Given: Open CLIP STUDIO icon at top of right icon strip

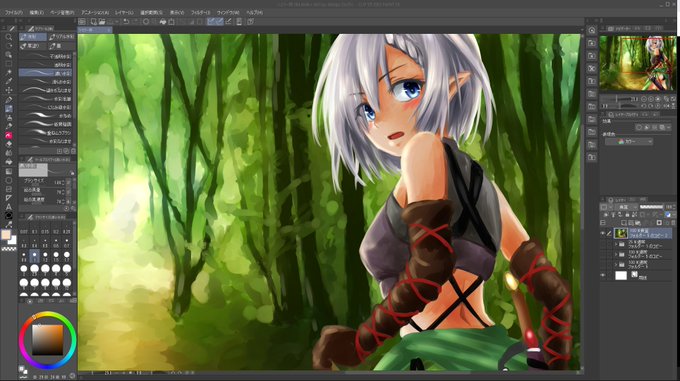Looking at the screenshot, I should point(592,30).
